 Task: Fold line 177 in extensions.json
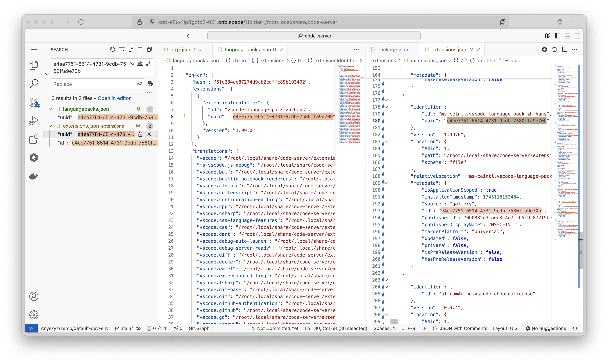click(386, 100)
